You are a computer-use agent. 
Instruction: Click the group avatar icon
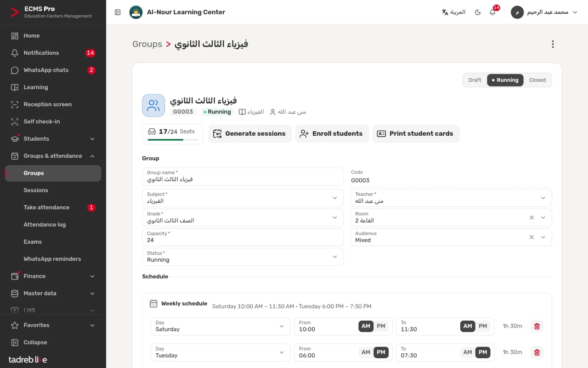pos(153,106)
